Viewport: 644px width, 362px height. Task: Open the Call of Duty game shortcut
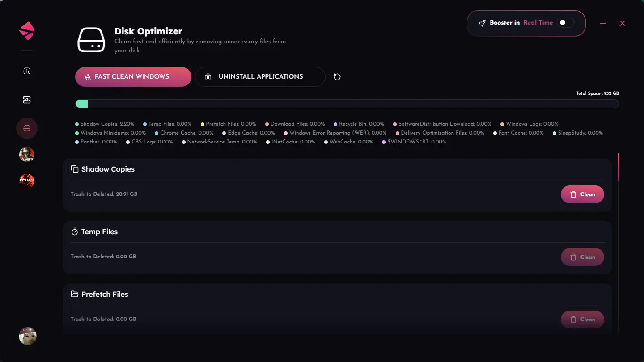click(27, 155)
